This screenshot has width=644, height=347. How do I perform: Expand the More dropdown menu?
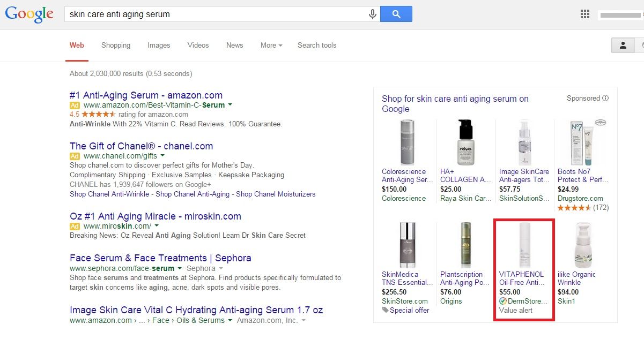[x=271, y=46]
